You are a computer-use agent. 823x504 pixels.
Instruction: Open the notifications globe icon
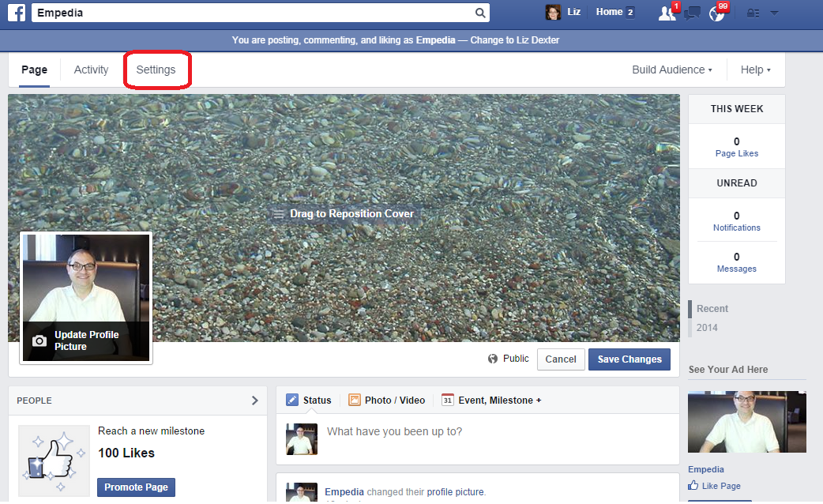point(717,13)
